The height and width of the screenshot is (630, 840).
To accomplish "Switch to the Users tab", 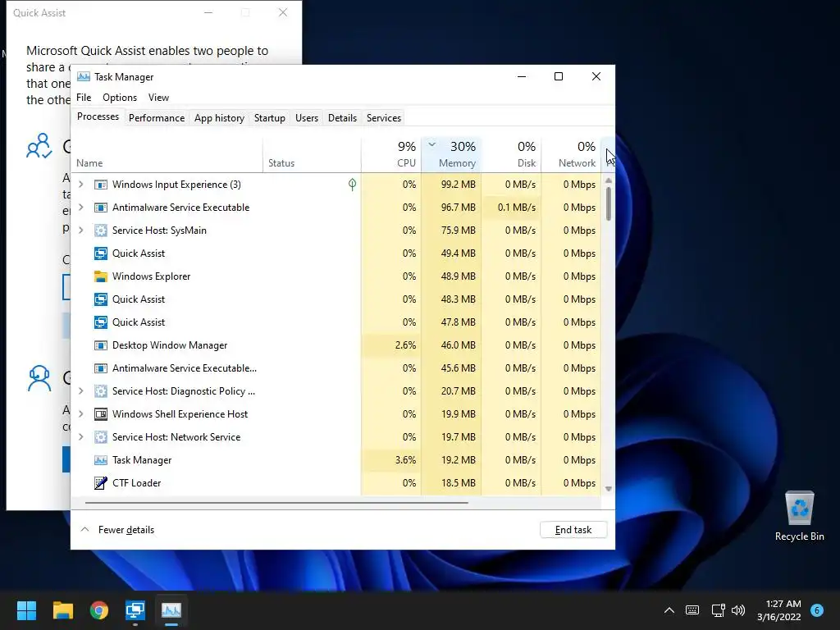I will [x=307, y=118].
